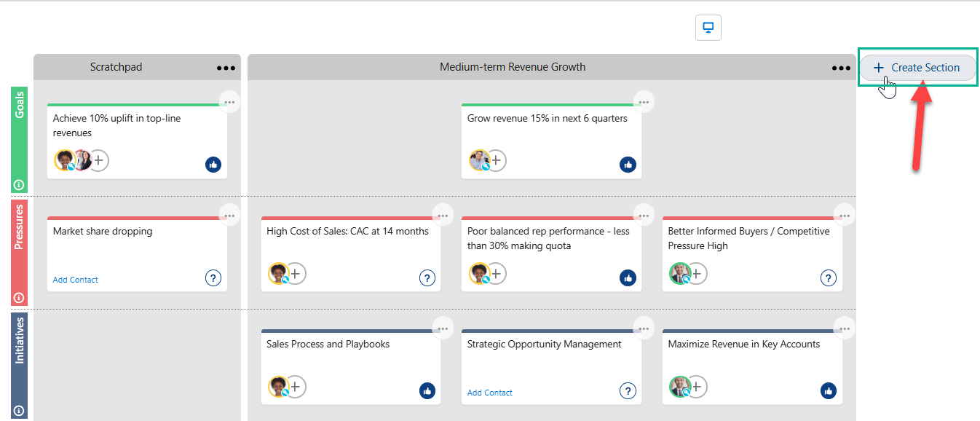980x421 pixels.
Task: Click info icon on Pressures row label
Action: click(19, 298)
